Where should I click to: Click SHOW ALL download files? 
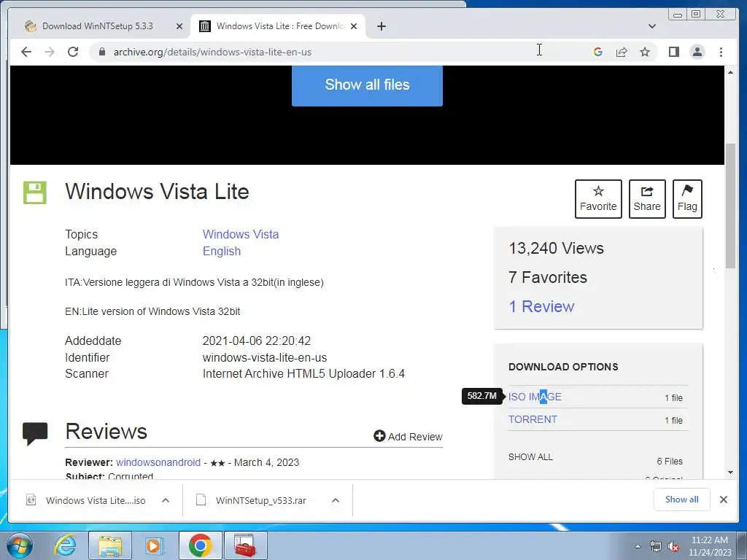point(530,456)
